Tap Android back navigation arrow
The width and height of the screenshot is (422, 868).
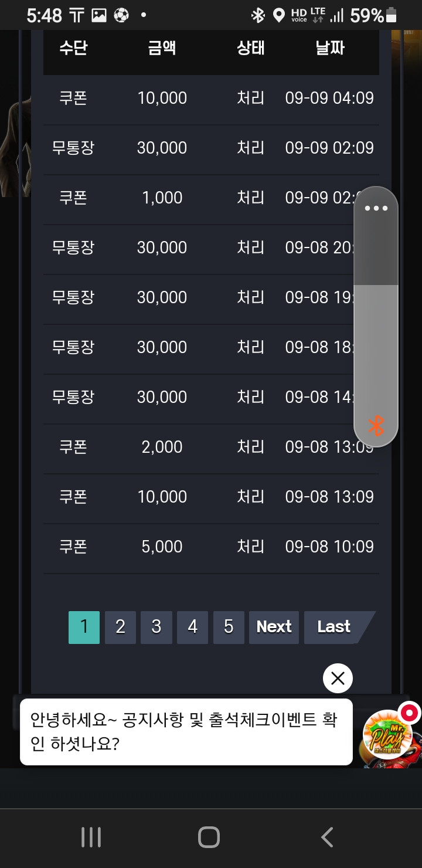[x=327, y=837]
